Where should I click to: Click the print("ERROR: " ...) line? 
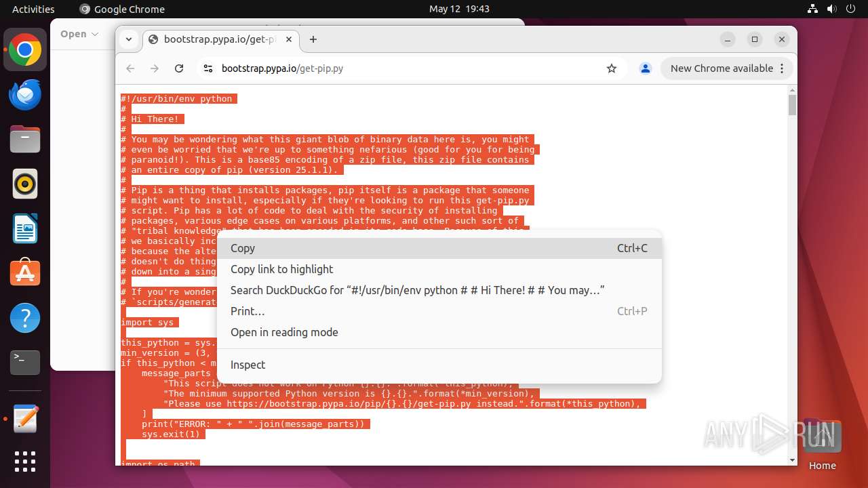[253, 424]
